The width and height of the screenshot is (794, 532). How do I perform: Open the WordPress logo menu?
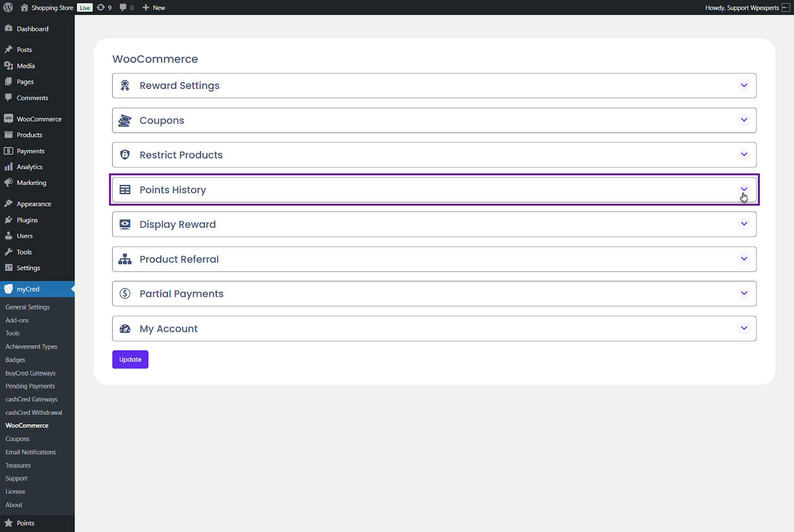8,7
